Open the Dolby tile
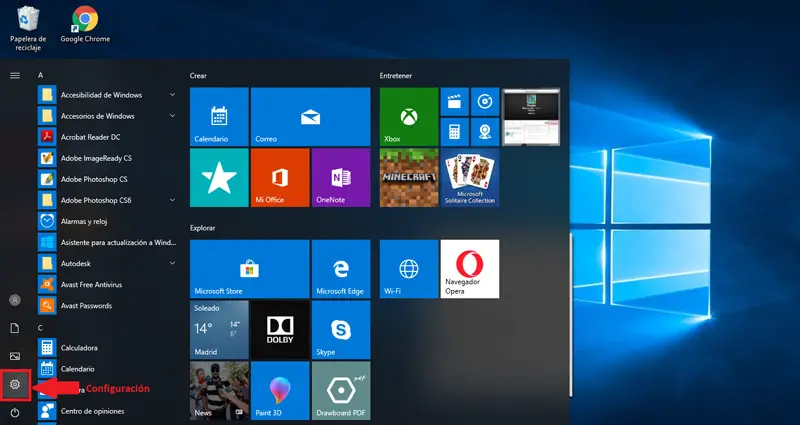Screen dimensions: 800x425 (280, 330)
